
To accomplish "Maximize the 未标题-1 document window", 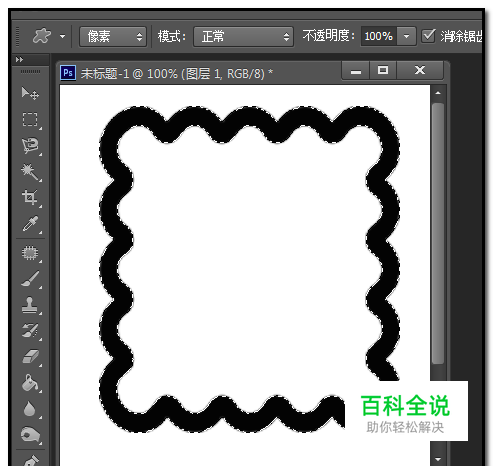I will click(x=383, y=70).
